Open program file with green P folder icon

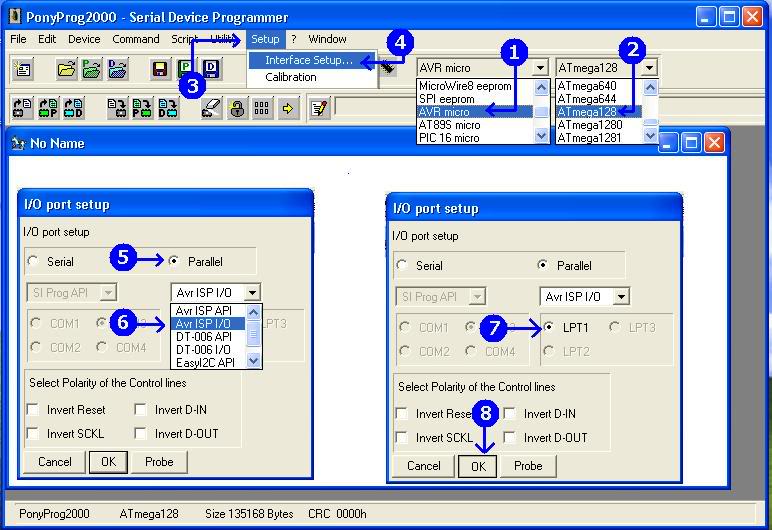[x=92, y=69]
